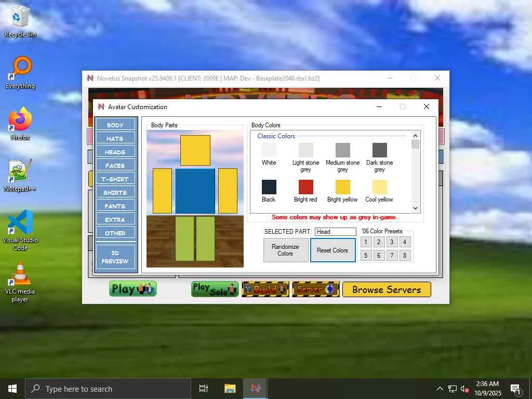The image size is (532, 399).
Task: Apply '06 color preset 8
Action: click(404, 255)
